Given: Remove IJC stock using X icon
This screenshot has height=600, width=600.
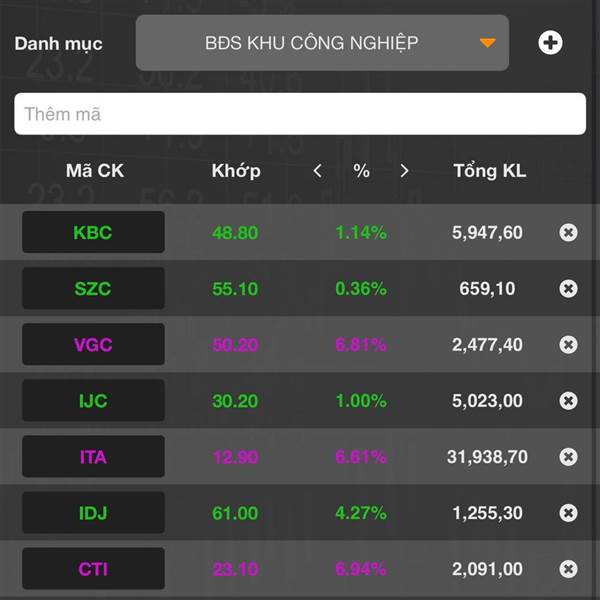Looking at the screenshot, I should click(x=568, y=401).
